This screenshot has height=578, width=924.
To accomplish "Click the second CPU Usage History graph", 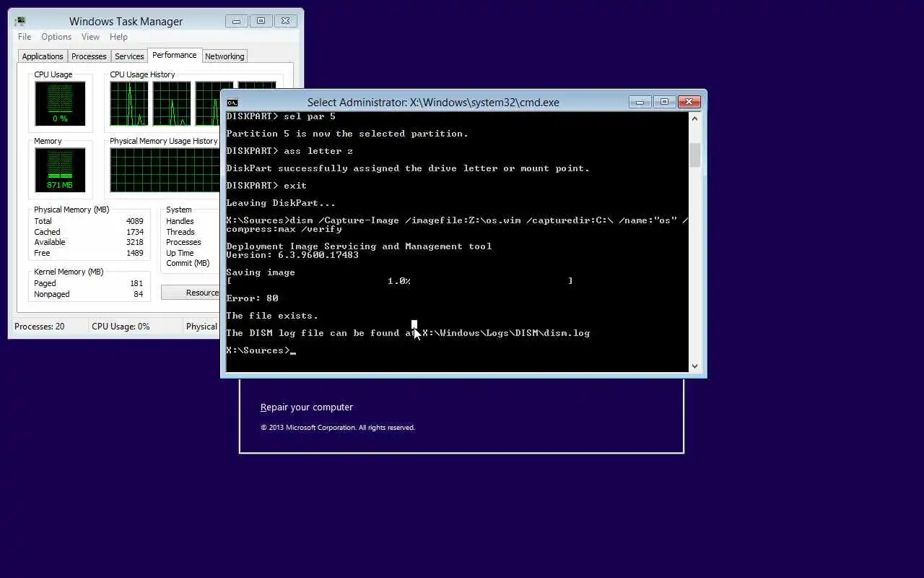I will [172, 103].
